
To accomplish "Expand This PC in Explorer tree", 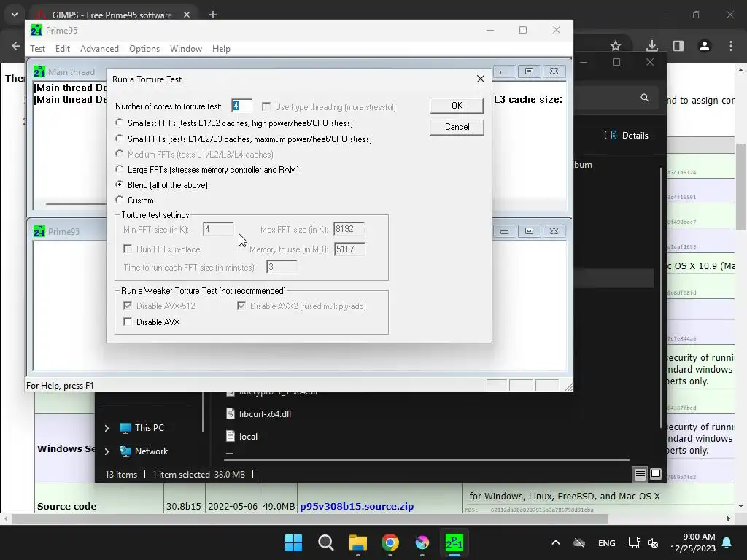I will coord(107,428).
